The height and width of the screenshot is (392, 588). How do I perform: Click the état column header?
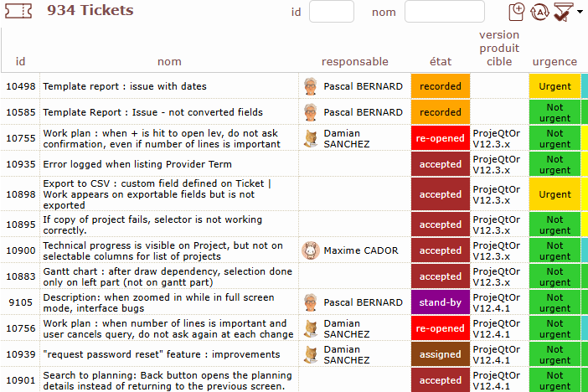click(440, 61)
